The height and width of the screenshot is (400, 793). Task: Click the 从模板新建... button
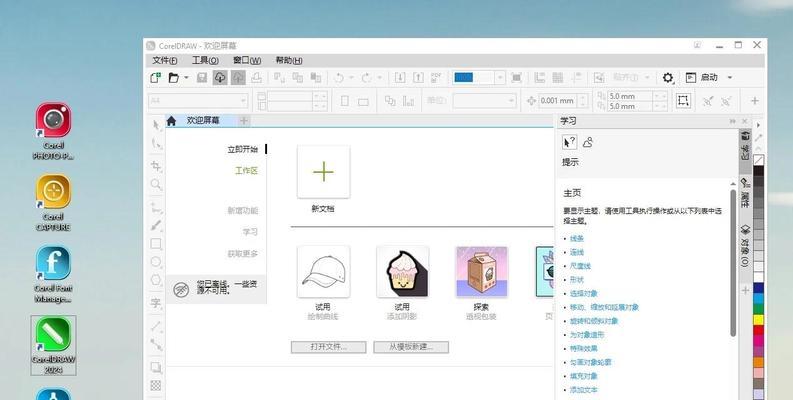point(411,347)
